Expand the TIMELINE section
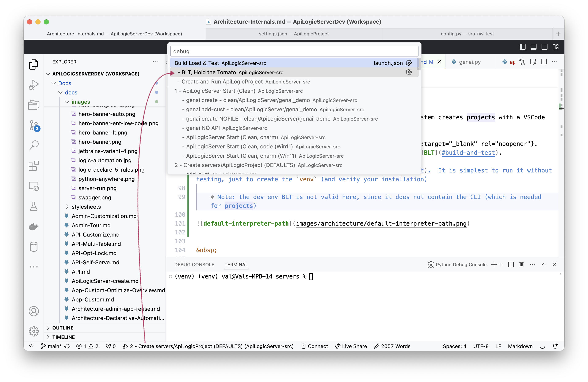Image resolution: width=588 pixels, height=382 pixels. (x=64, y=337)
